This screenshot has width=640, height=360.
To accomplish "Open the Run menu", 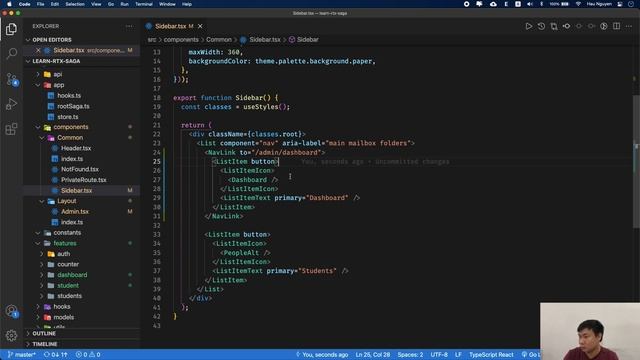I will point(124,4).
